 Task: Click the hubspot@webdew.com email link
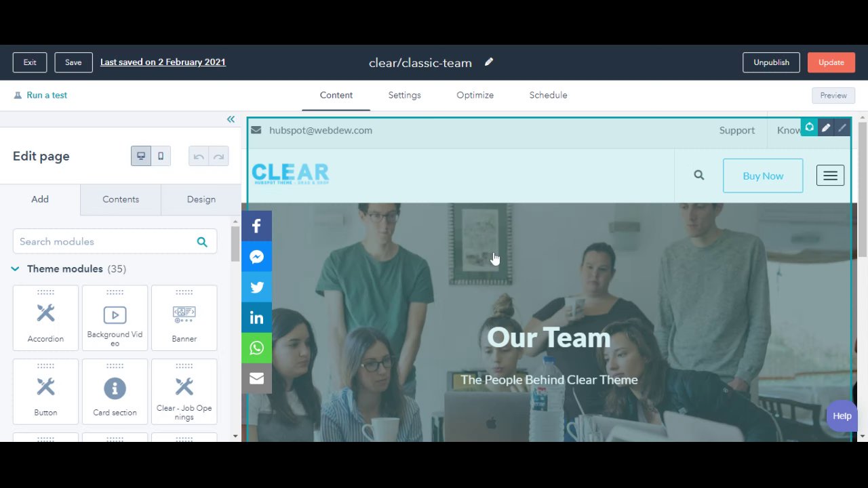321,130
